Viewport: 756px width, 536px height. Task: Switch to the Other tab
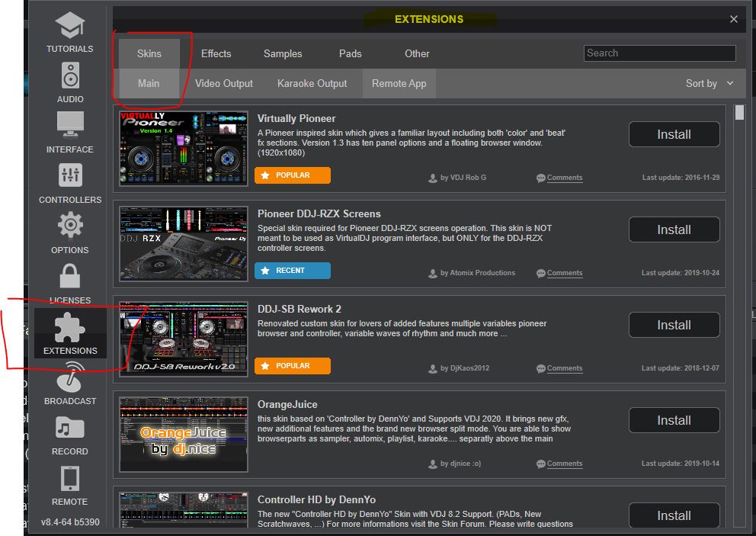tap(417, 53)
